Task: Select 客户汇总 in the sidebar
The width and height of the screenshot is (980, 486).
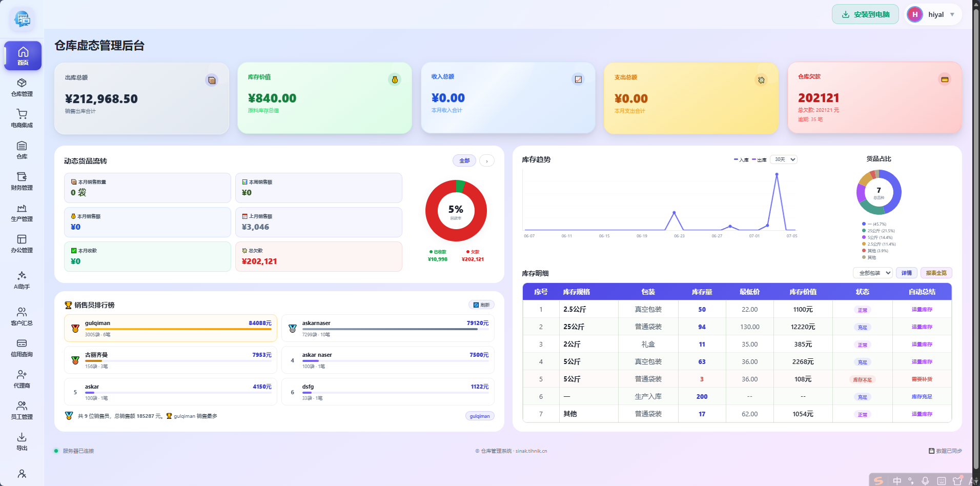Action: [22, 316]
